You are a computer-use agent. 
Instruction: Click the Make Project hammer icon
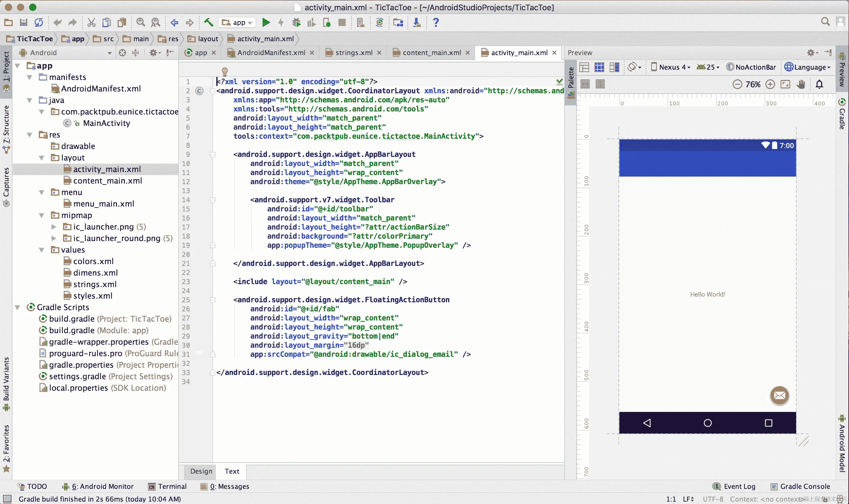tap(208, 23)
